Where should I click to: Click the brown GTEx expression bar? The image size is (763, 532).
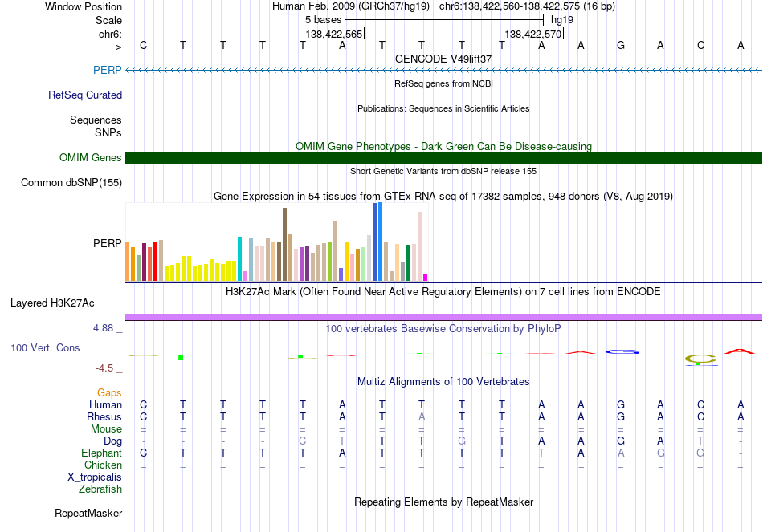click(284, 244)
